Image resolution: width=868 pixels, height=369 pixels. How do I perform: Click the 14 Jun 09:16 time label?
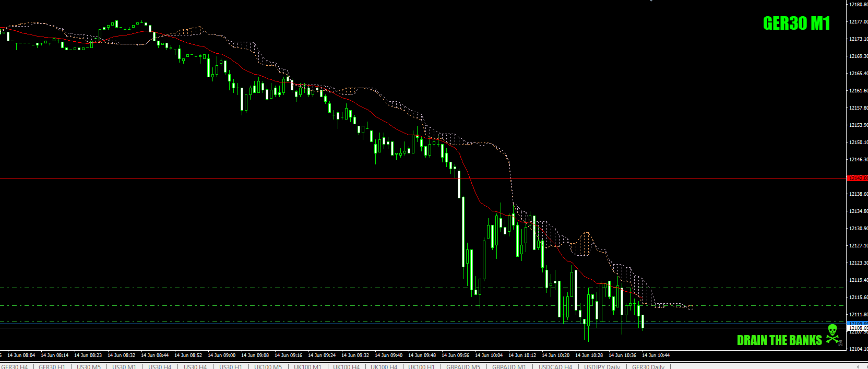tap(289, 355)
